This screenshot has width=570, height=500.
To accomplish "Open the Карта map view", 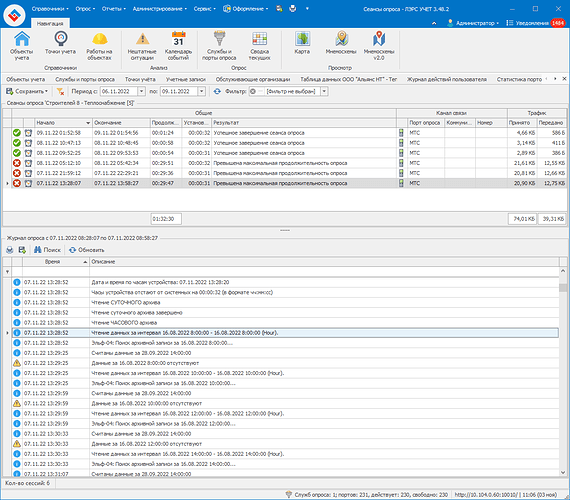I will [302, 44].
